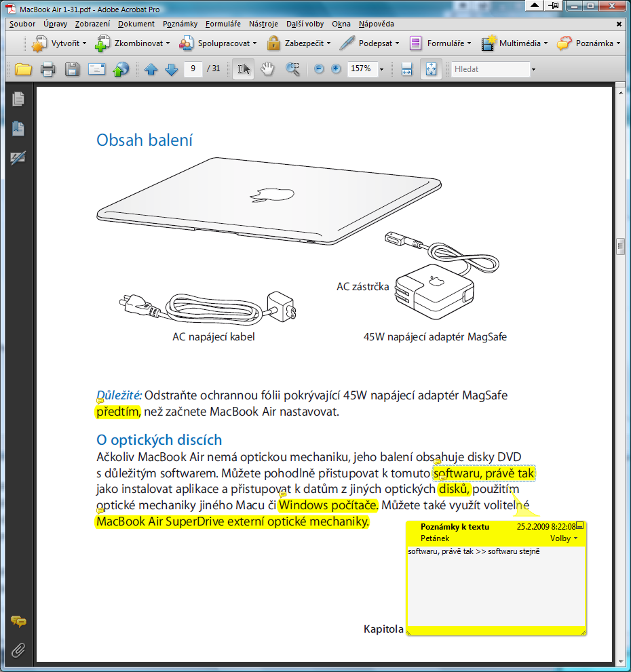Image resolution: width=631 pixels, height=672 pixels.
Task: Click the Hledat search field
Action: [491, 69]
